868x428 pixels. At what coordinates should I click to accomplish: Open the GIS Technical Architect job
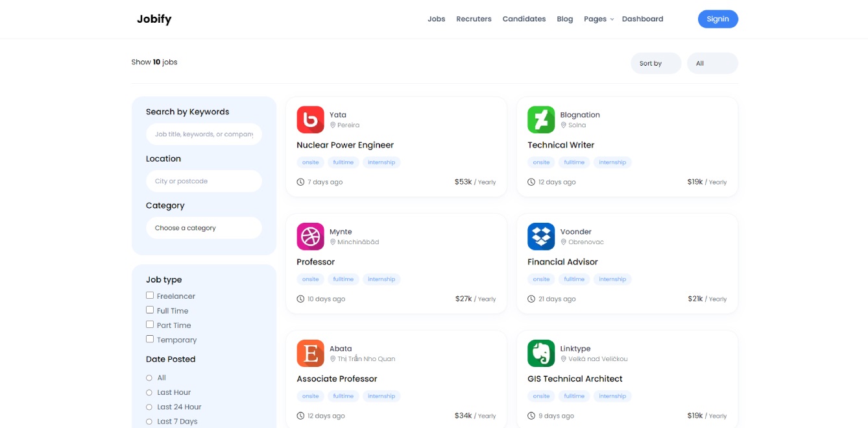[x=575, y=379]
